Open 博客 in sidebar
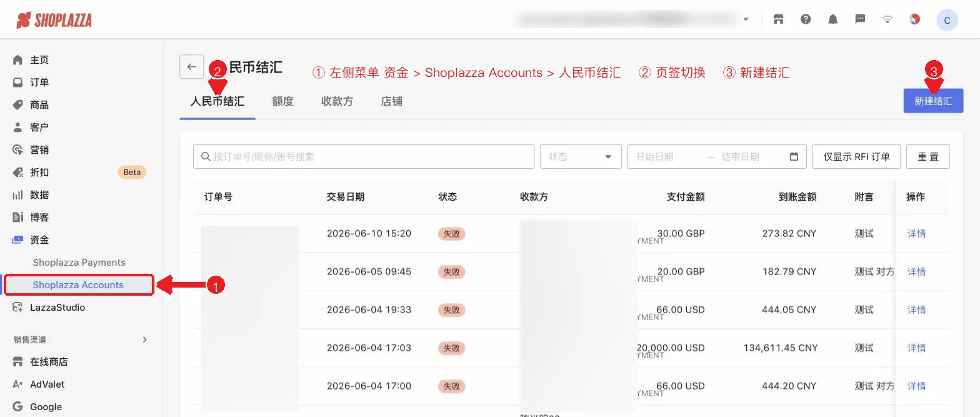This screenshot has width=980, height=417. (39, 218)
